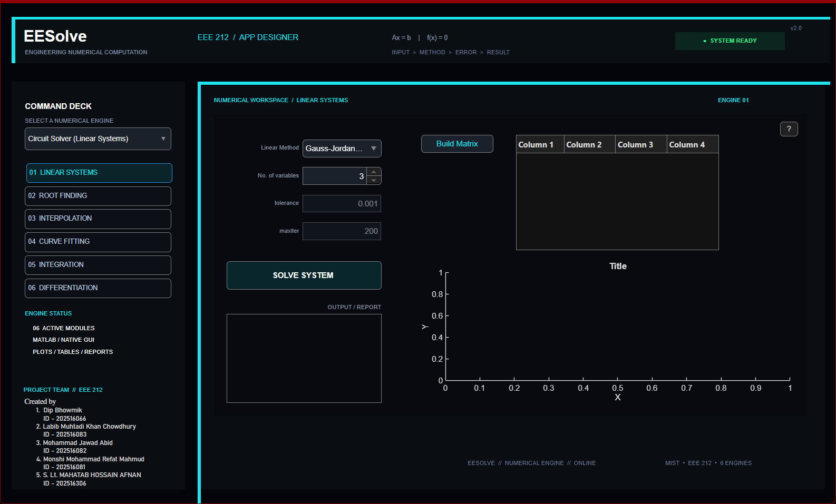The image size is (836, 504).
Task: Click the number of variables field
Action: click(335, 176)
